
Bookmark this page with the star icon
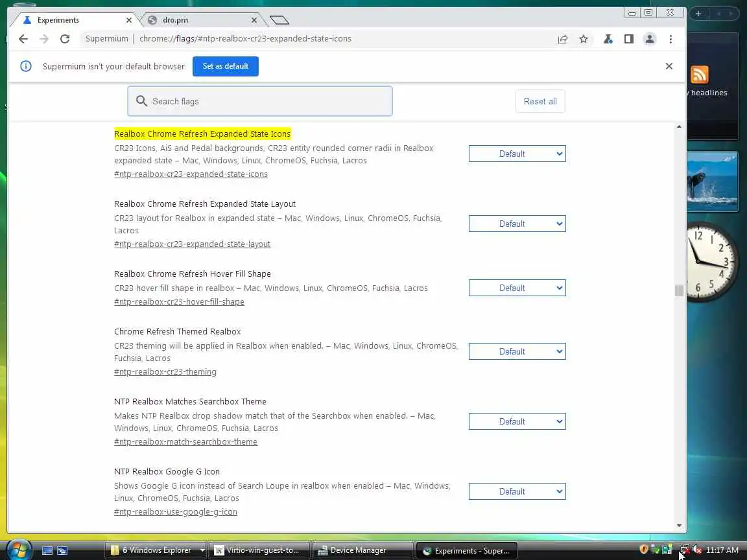coord(584,39)
